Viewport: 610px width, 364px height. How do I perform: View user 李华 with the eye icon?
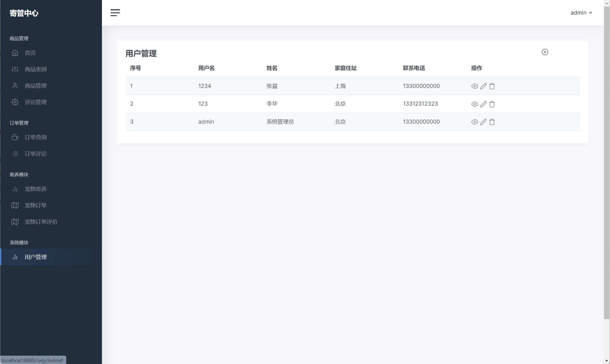pos(474,104)
